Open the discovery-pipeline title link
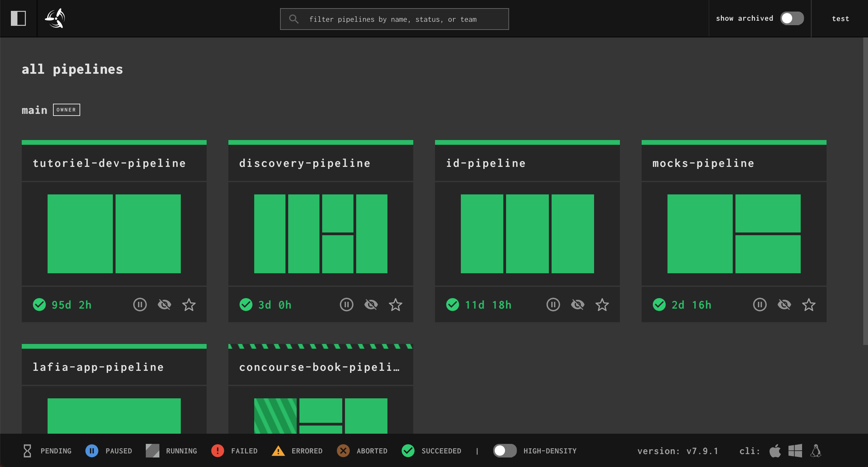The width and height of the screenshot is (868, 467). pyautogui.click(x=305, y=163)
